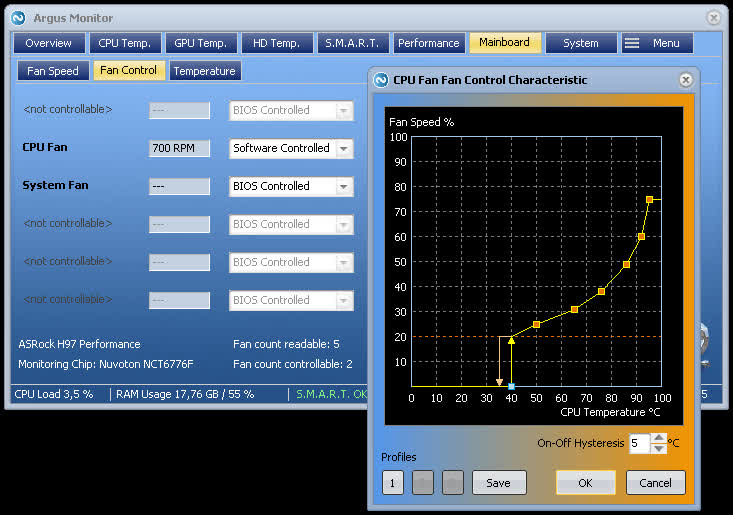Screen dimensions: 733x515
Task: Open the hamburger Menu button
Action: coord(657,43)
